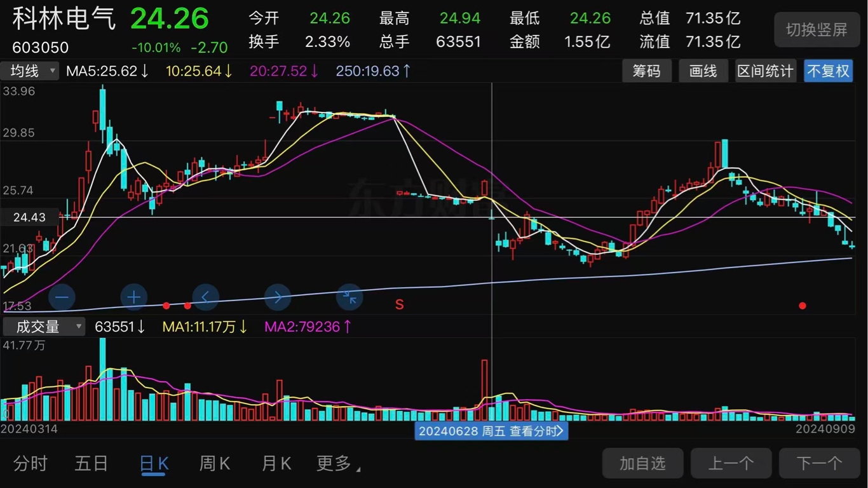This screenshot has width=868, height=488.
Task: Activate the 区间统计 interval statistics tool
Action: pos(766,71)
